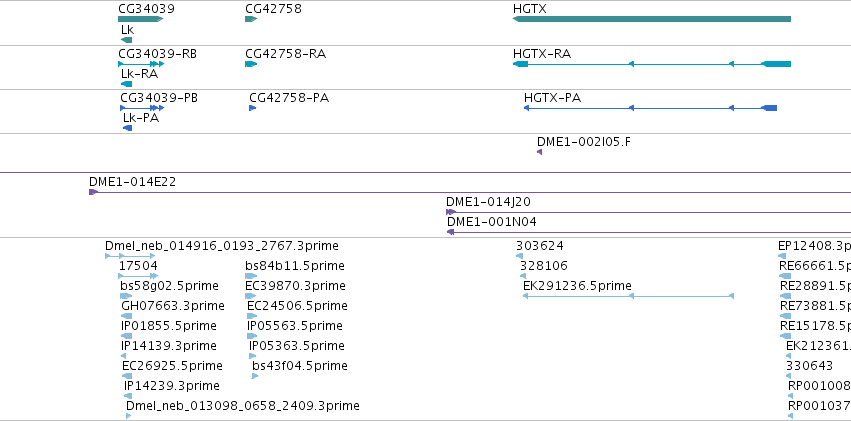Image resolution: width=851 pixels, height=421 pixels.
Task: Click the CG34039-RB transcript glyph
Action: click(141, 64)
